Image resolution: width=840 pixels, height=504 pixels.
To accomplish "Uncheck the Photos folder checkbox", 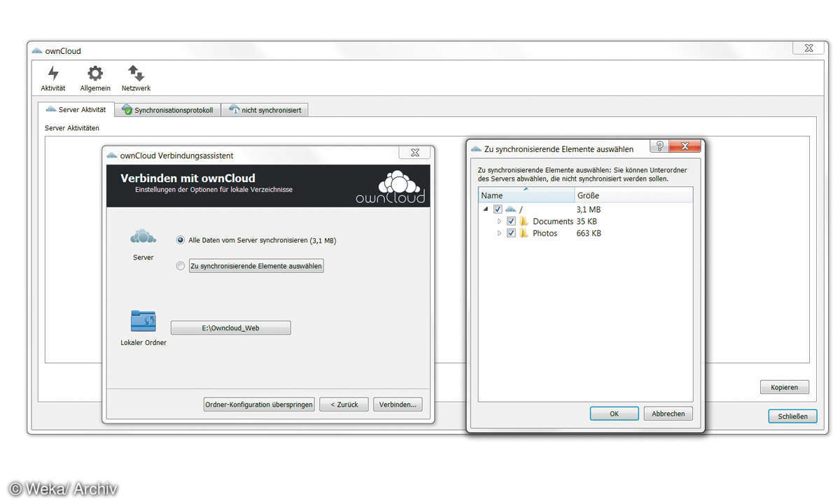I will 511,233.
